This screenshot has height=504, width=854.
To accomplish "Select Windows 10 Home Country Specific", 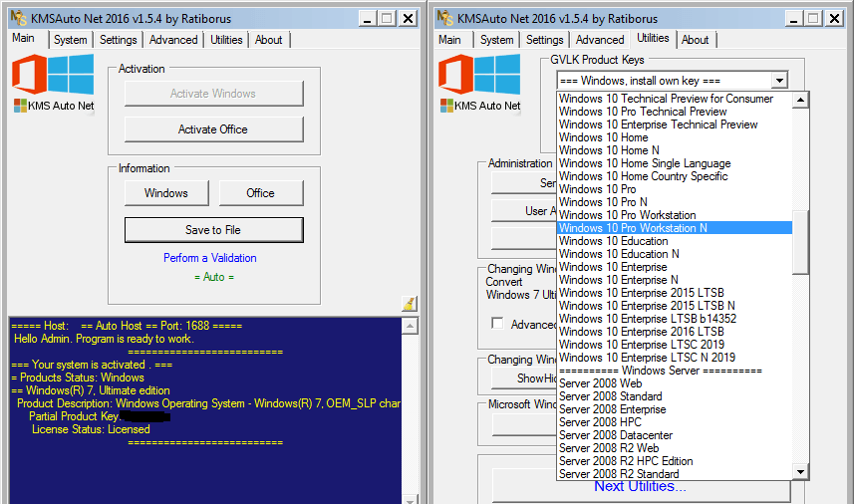I will point(675,176).
